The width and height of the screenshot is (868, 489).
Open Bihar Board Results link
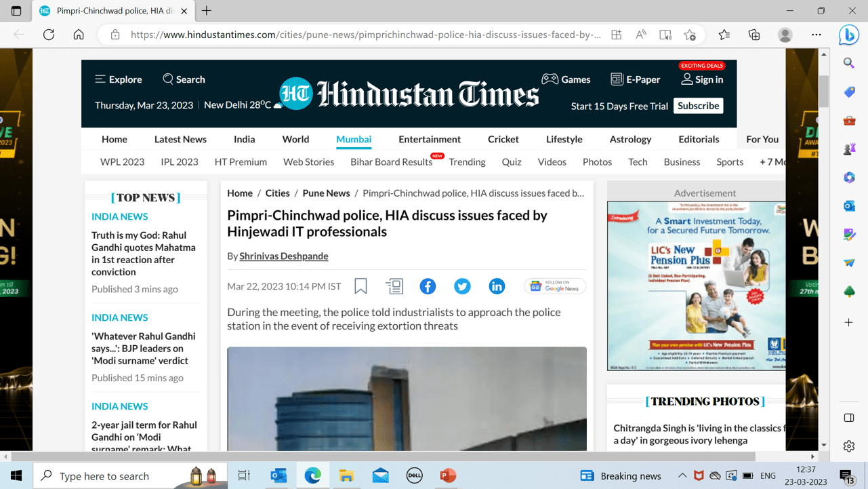(x=392, y=161)
